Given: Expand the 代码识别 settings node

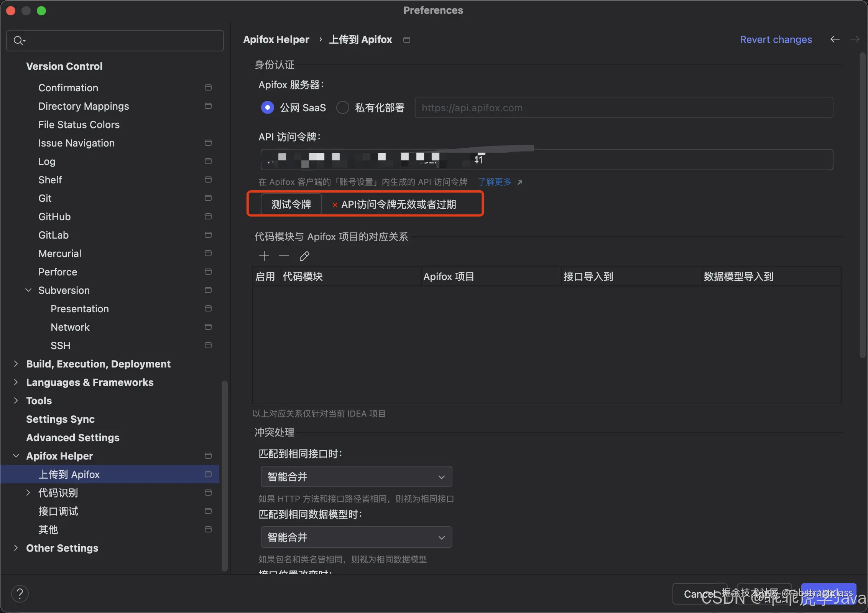Looking at the screenshot, I should tap(28, 493).
